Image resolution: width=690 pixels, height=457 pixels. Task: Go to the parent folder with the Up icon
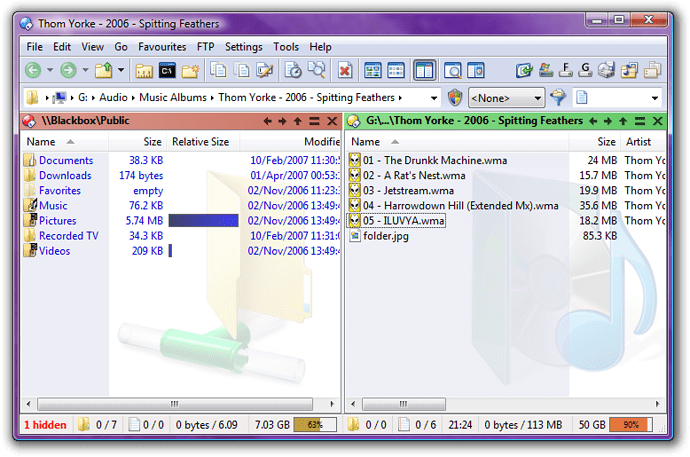(x=103, y=70)
